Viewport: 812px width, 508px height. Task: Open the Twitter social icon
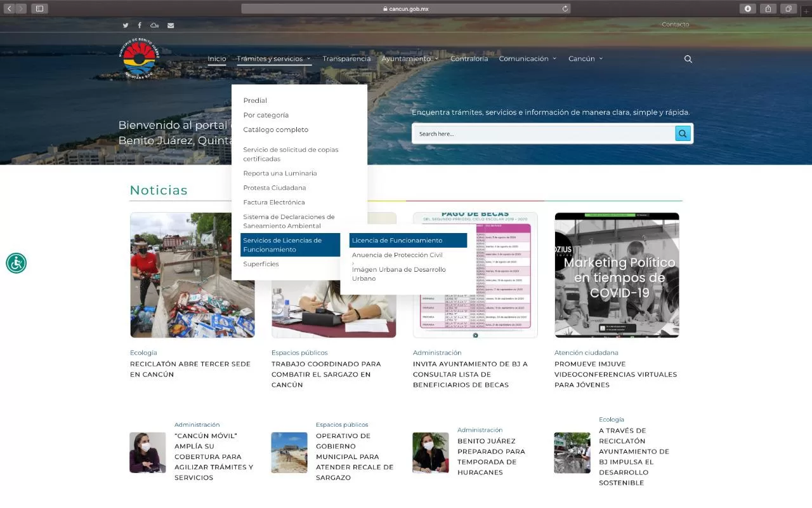tap(126, 25)
